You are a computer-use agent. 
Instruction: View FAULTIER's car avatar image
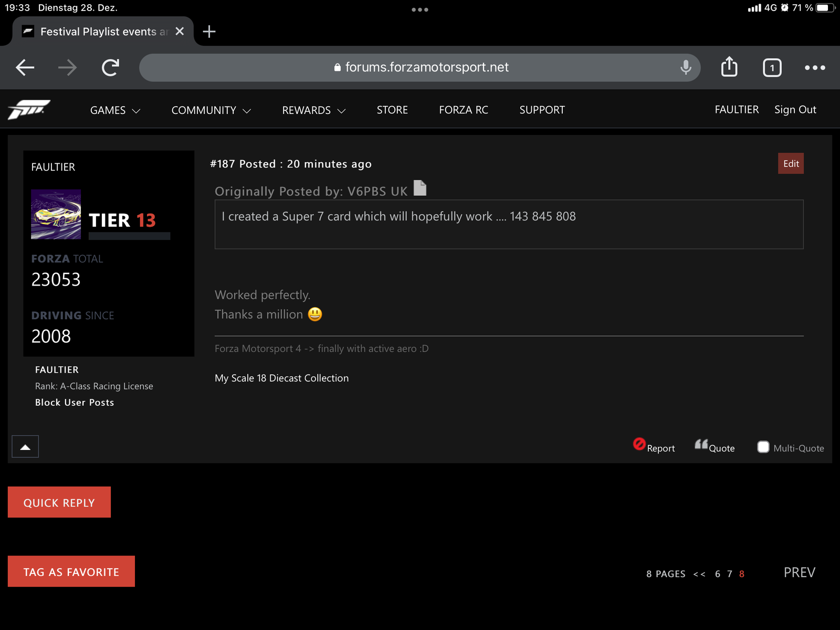pyautogui.click(x=56, y=214)
